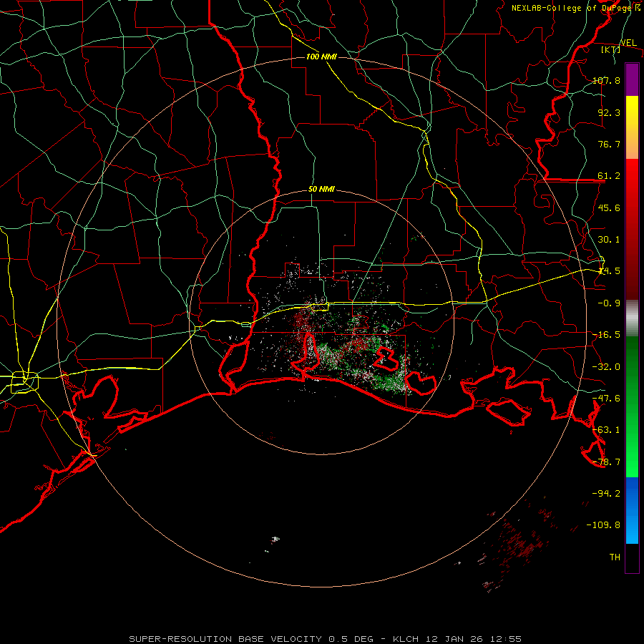Click the [KT] units label
Image resolution: width=644 pixels, height=644 pixels.
(611, 49)
